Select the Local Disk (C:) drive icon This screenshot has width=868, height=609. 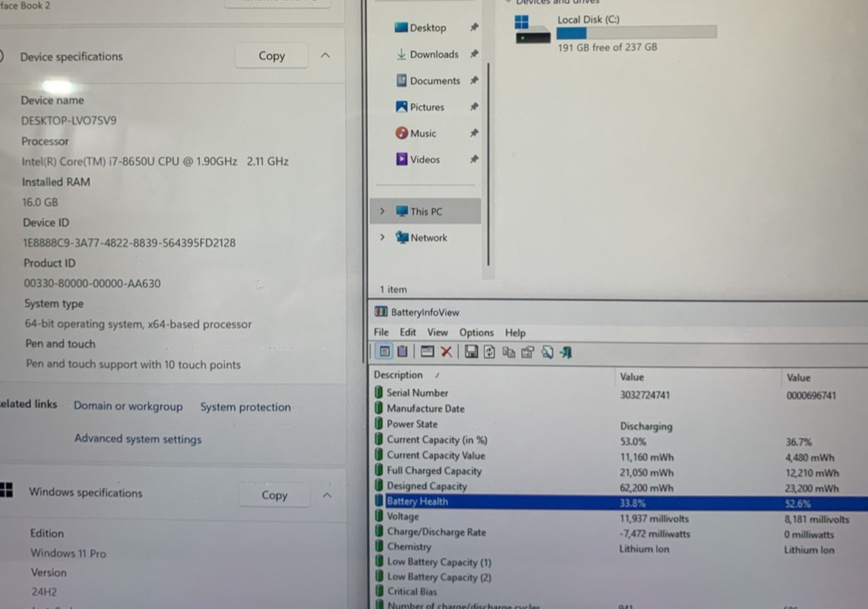532,30
